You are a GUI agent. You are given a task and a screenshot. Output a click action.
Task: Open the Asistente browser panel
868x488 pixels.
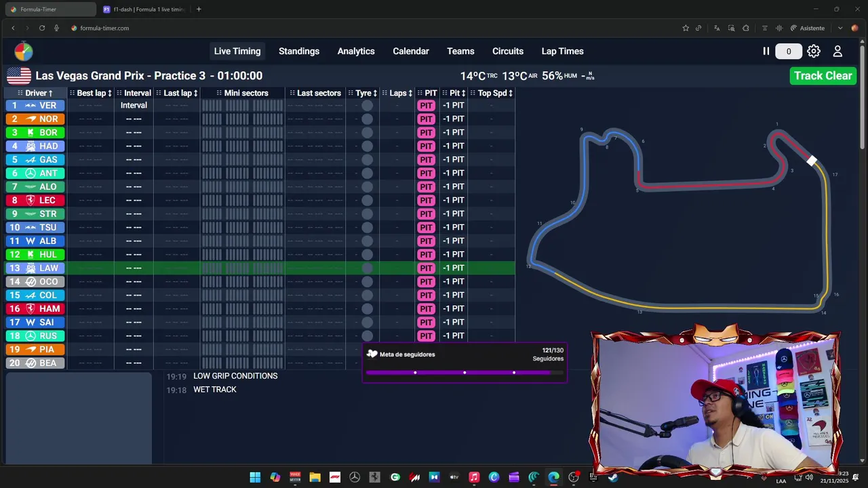coord(807,28)
